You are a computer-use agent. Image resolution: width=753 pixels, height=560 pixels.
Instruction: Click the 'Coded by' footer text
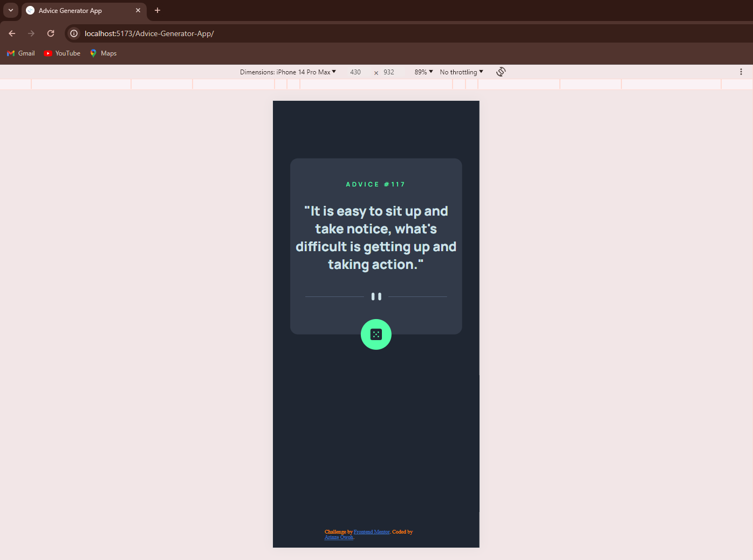(402, 532)
